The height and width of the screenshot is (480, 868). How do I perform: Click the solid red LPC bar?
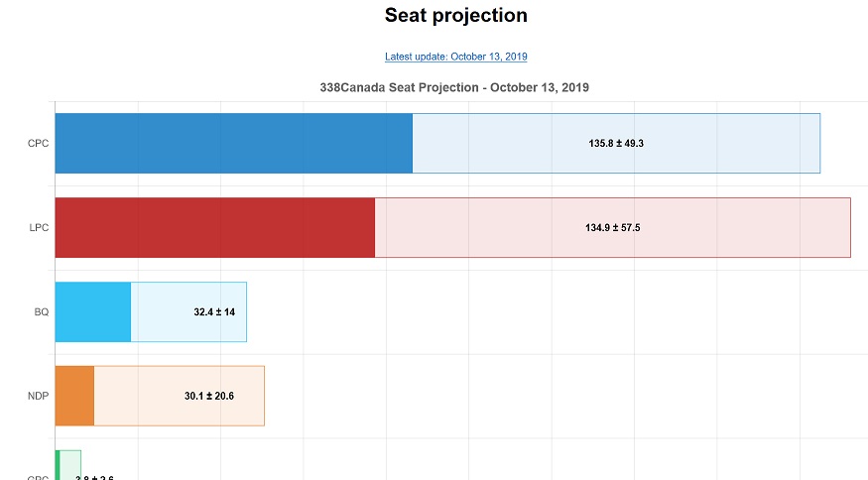(x=214, y=228)
